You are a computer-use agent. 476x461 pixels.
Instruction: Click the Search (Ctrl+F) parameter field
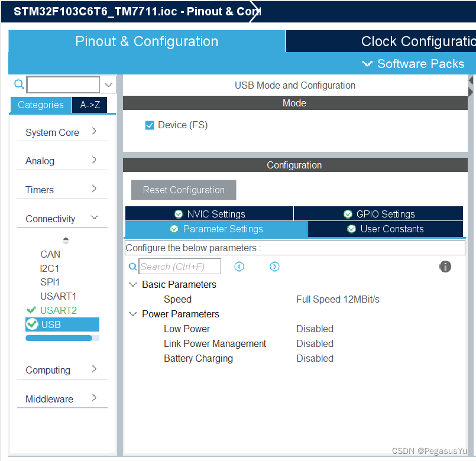click(180, 267)
